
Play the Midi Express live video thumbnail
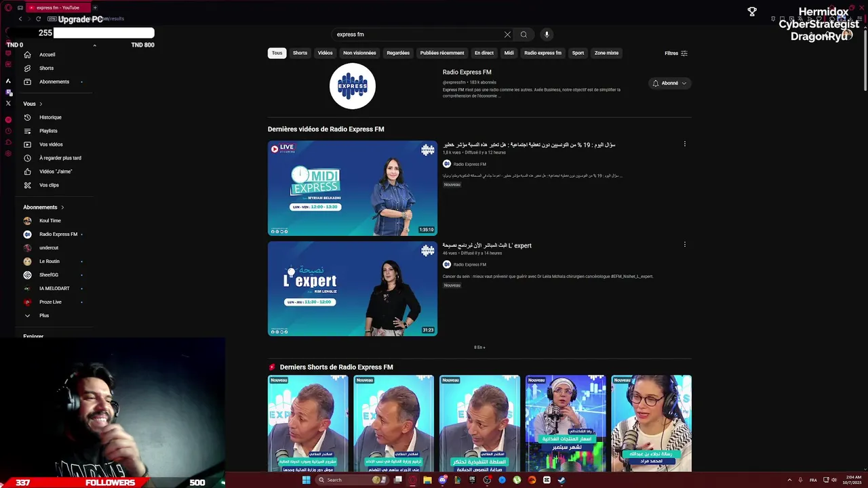(x=353, y=188)
